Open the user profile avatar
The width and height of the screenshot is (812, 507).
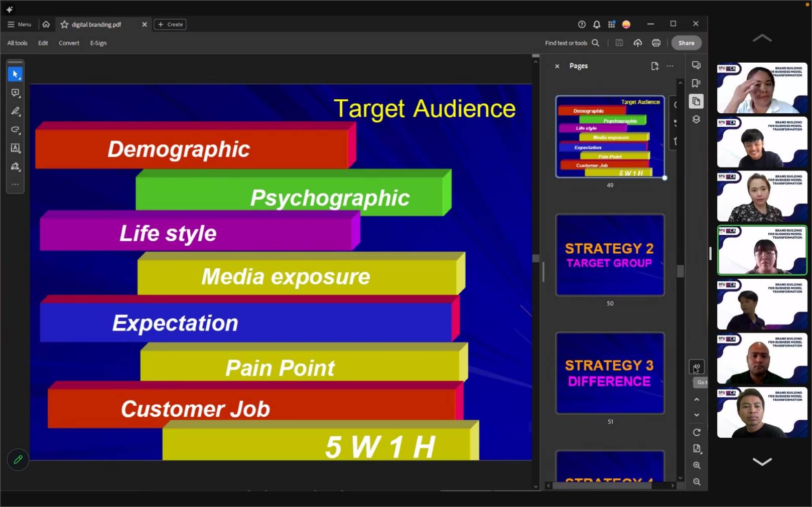(x=626, y=24)
